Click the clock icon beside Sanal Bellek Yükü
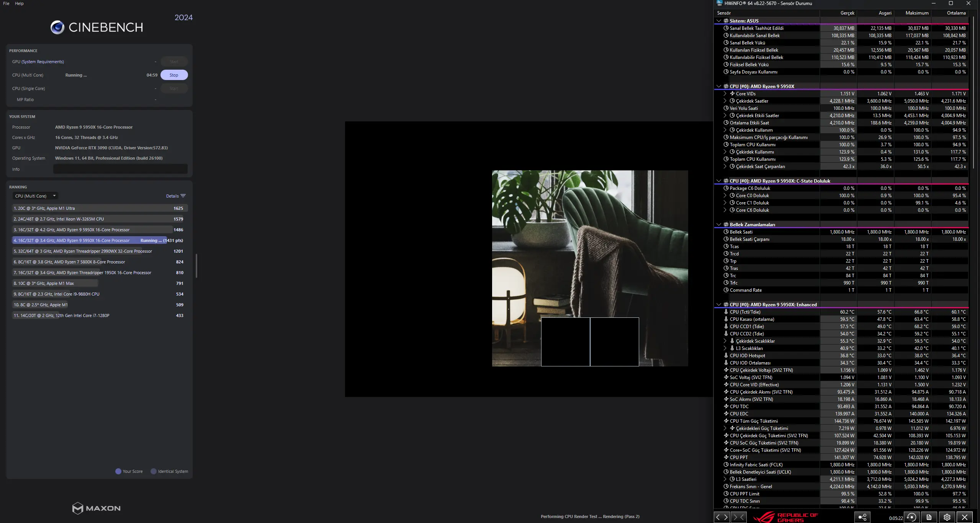The height and width of the screenshot is (523, 980). click(x=726, y=42)
